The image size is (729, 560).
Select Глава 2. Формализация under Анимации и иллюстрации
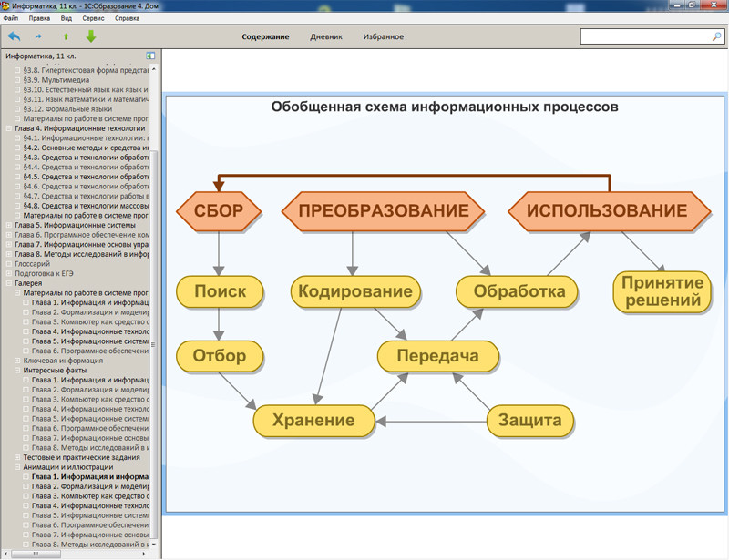point(89,486)
